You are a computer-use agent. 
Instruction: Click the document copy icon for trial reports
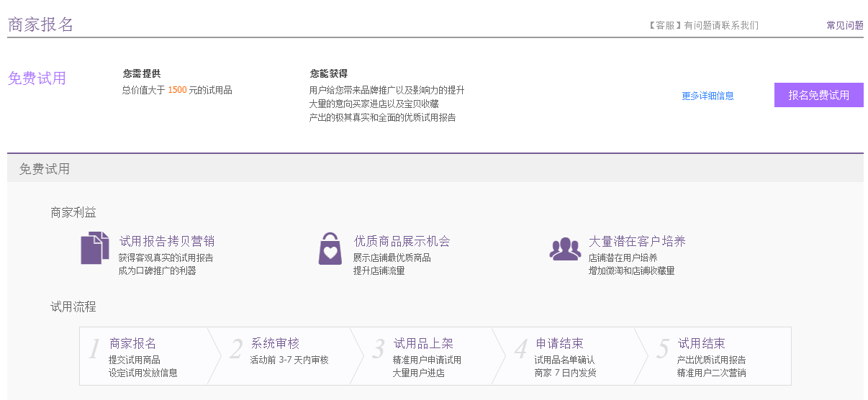(95, 248)
